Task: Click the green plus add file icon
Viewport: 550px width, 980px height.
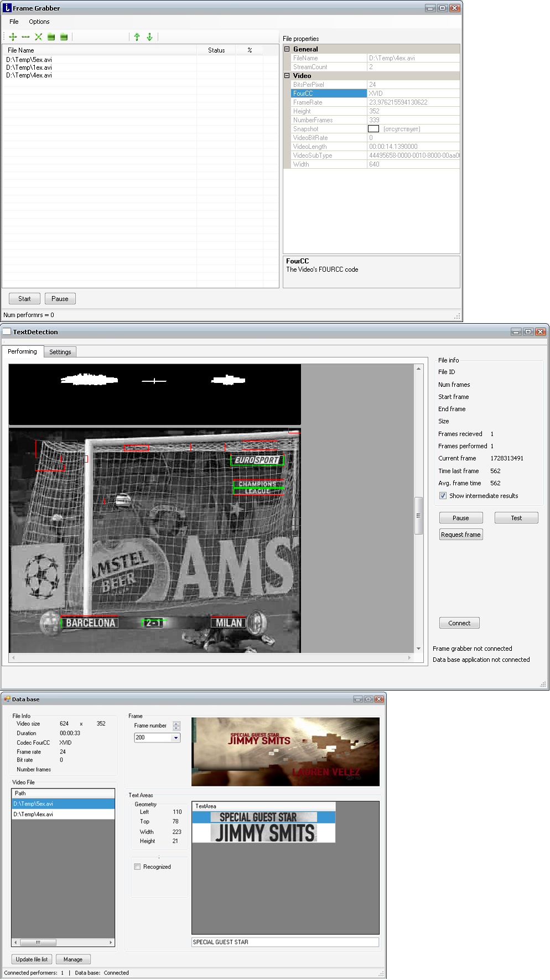Action: click(13, 37)
